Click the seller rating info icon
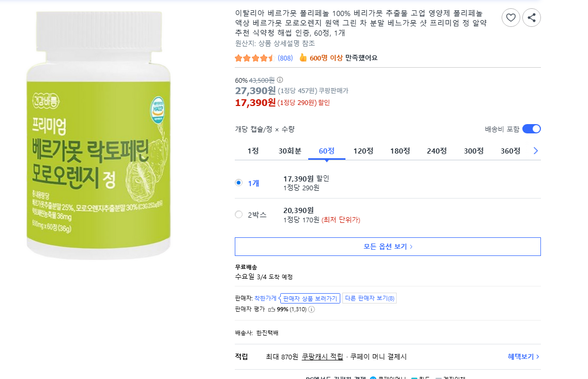 (312, 309)
